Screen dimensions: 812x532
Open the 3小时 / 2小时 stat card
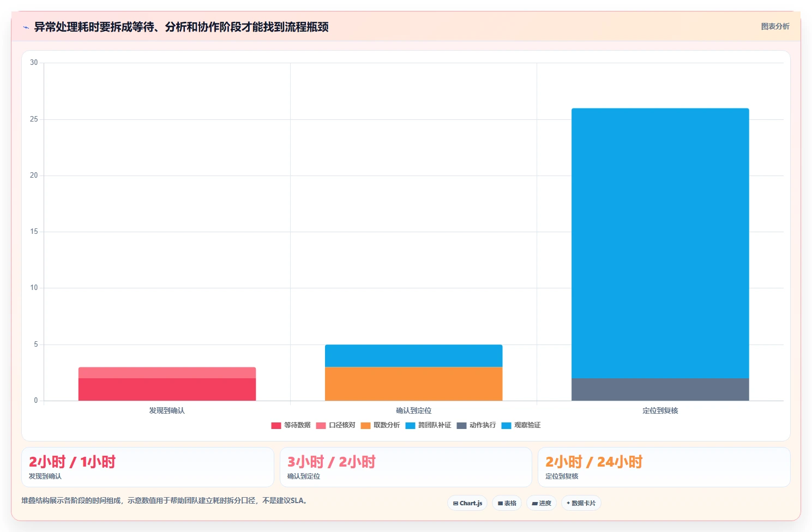pos(406,467)
